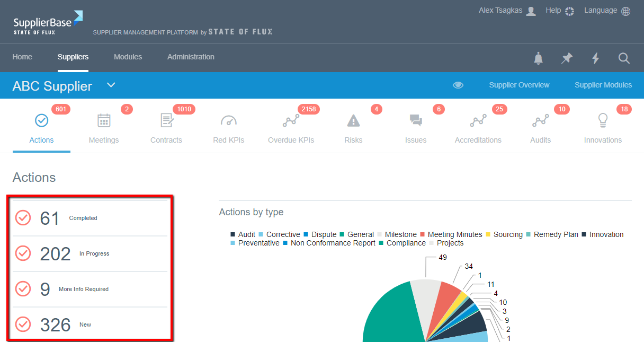
Task: Open the Issues chat bubbles icon
Action: [x=416, y=121]
